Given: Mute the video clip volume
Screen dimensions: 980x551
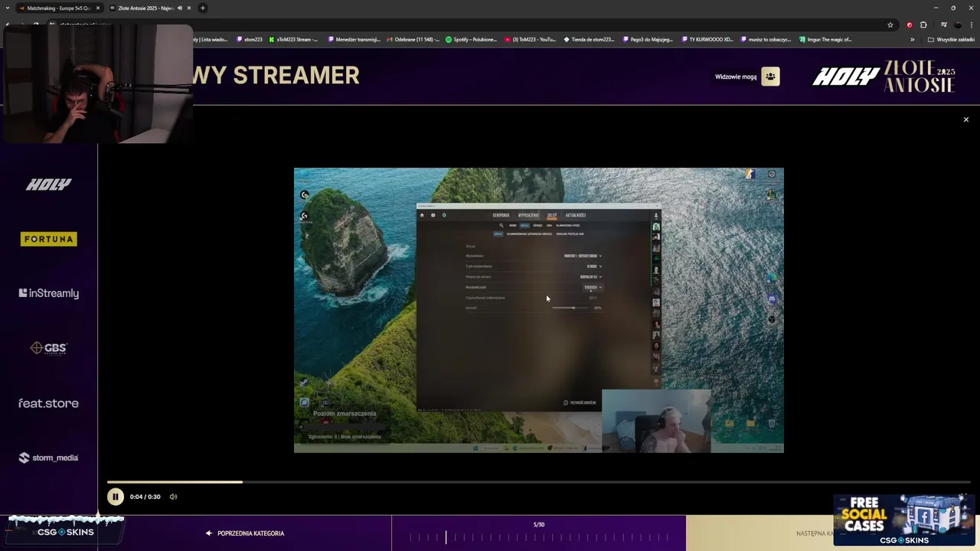Looking at the screenshot, I should pos(173,497).
